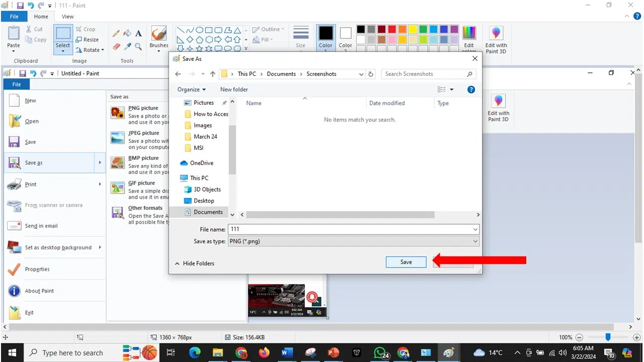
Task: Open the Home tab
Action: (41, 17)
